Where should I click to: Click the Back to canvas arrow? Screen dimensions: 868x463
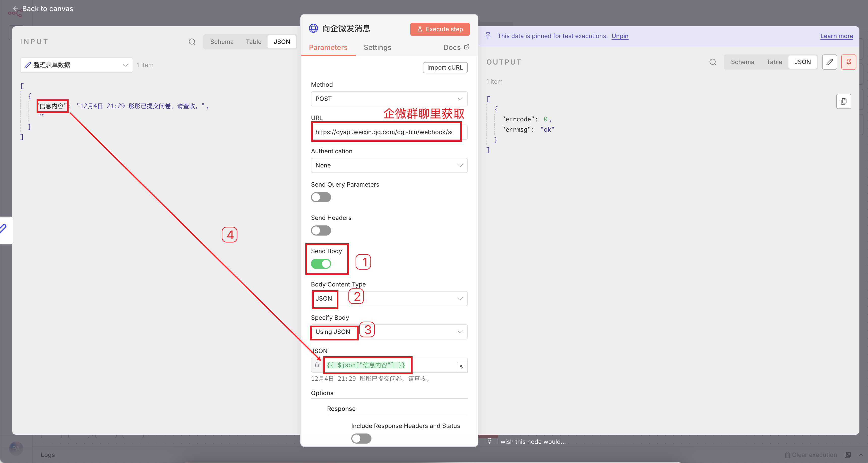pyautogui.click(x=15, y=9)
